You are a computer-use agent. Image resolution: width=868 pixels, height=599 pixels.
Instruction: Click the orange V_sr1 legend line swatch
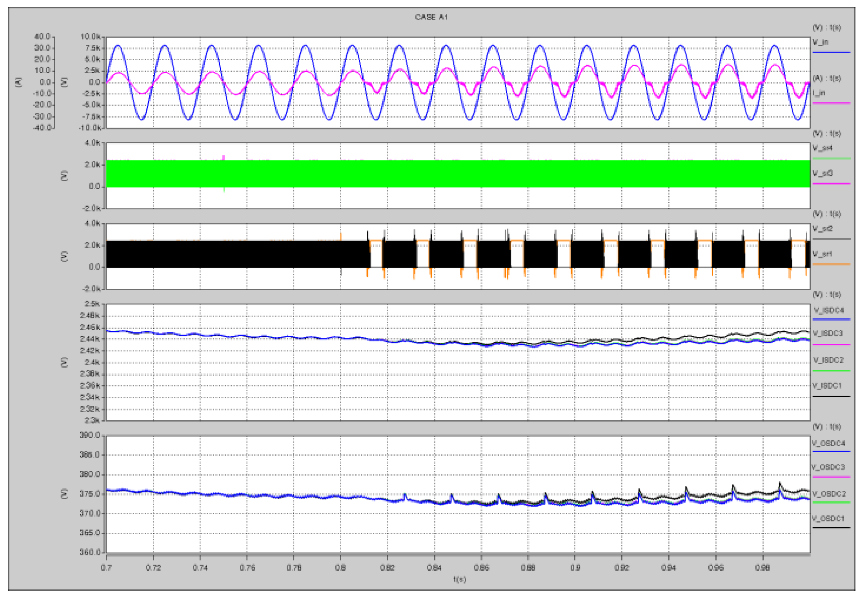point(831,264)
